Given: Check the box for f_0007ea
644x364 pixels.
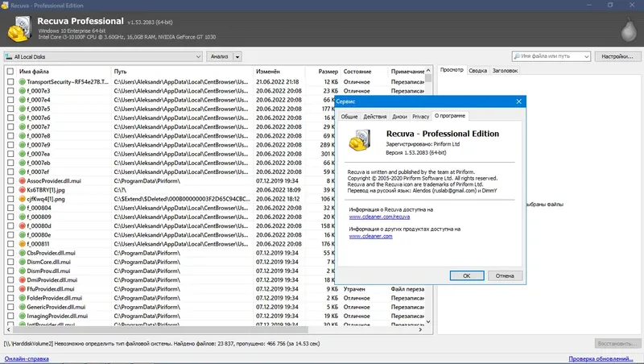Looking at the screenshot, I should coord(10,154).
